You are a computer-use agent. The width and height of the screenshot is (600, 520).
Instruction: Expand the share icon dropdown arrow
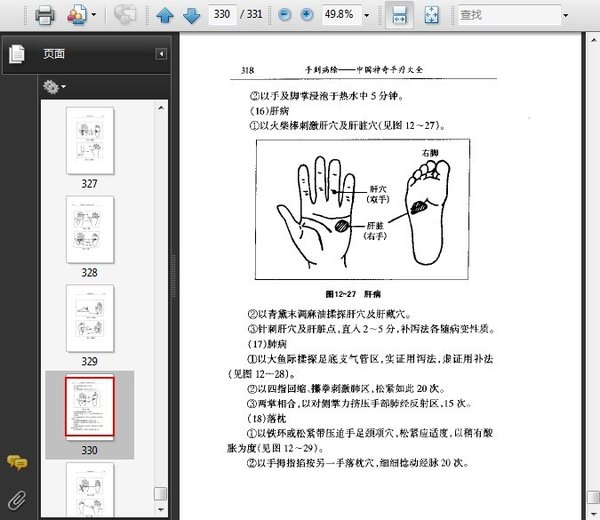tap(94, 15)
